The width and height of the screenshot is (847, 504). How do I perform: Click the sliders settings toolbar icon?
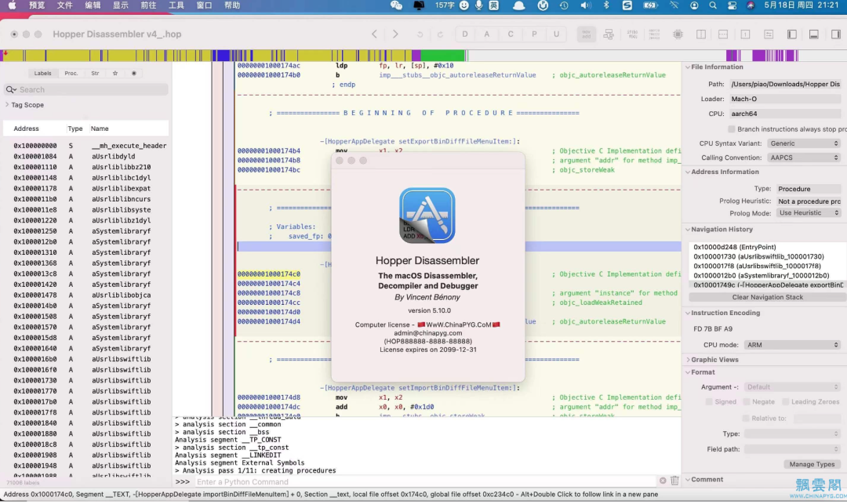pos(769,34)
